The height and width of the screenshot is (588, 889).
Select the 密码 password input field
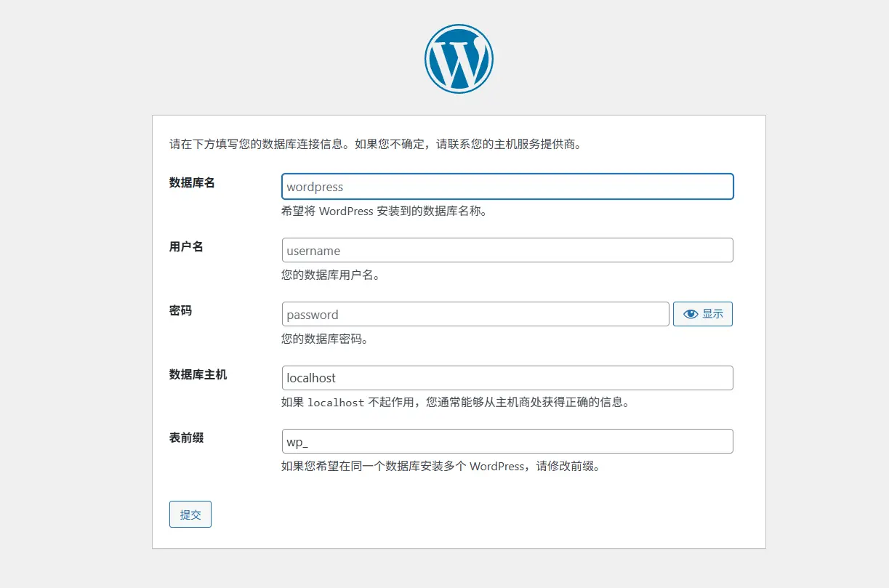coord(475,314)
